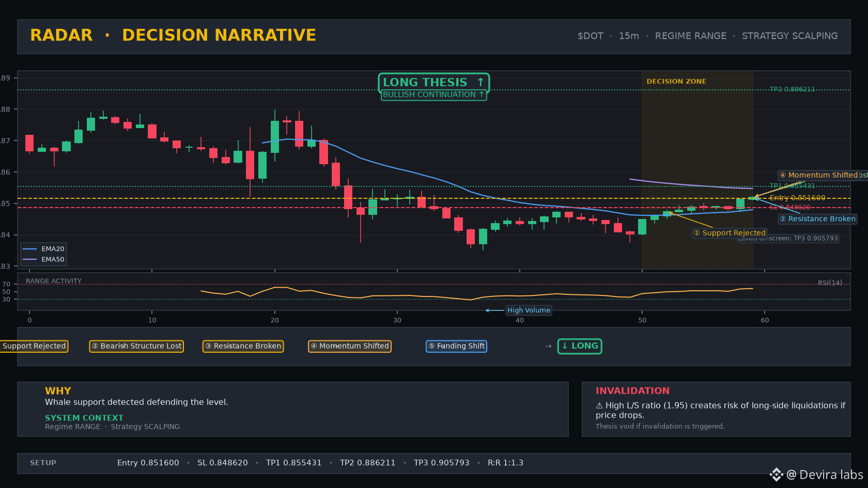Select the Bearish Structure Lost step chip
Viewport: 868px width, 488px height.
click(136, 346)
